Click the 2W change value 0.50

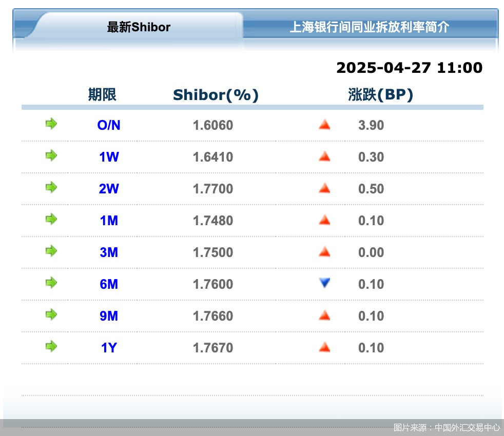371,189
